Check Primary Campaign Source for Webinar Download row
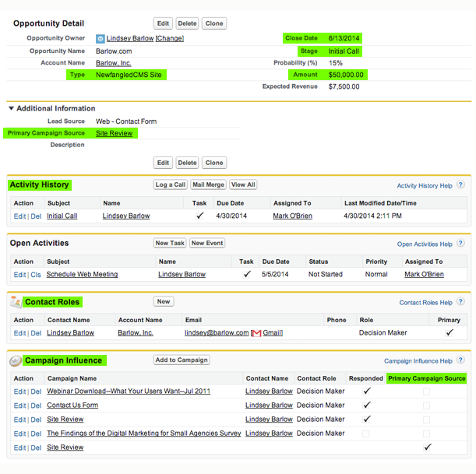Viewport: 476px width, 474px height. pyautogui.click(x=426, y=391)
